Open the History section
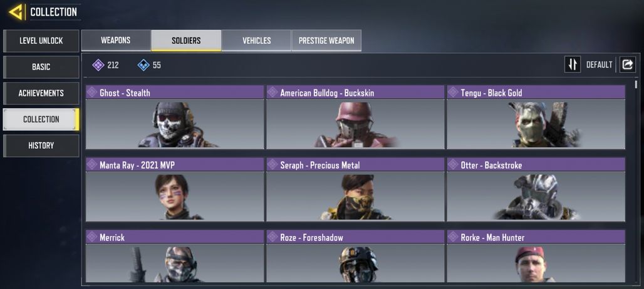The image size is (644, 289). point(41,146)
